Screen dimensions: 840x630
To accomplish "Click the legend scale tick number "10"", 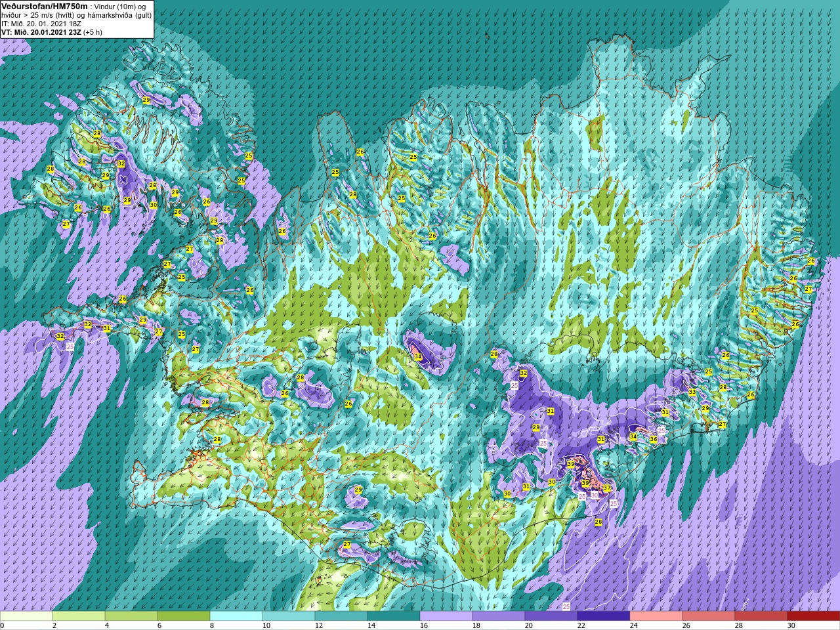I will (266, 625).
